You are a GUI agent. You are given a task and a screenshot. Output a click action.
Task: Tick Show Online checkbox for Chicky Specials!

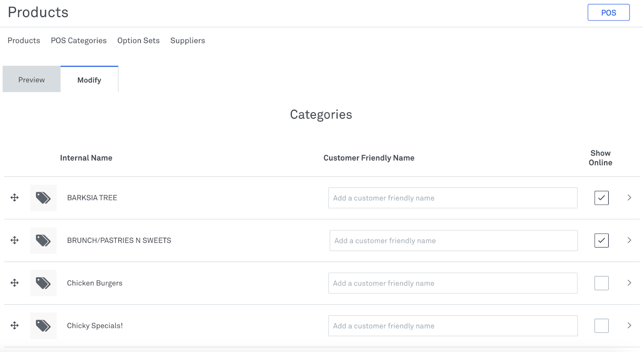click(601, 326)
